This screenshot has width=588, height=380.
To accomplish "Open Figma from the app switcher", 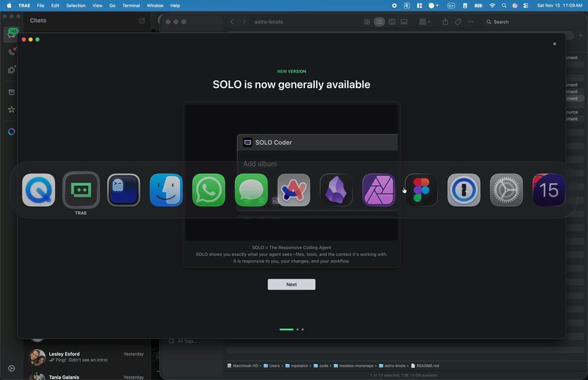I will click(x=421, y=190).
